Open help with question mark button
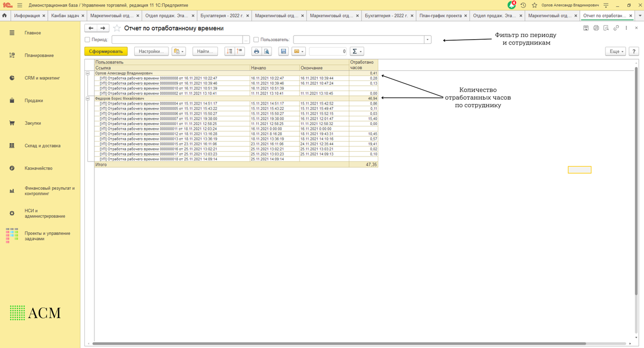The image size is (644, 348). coord(634,51)
